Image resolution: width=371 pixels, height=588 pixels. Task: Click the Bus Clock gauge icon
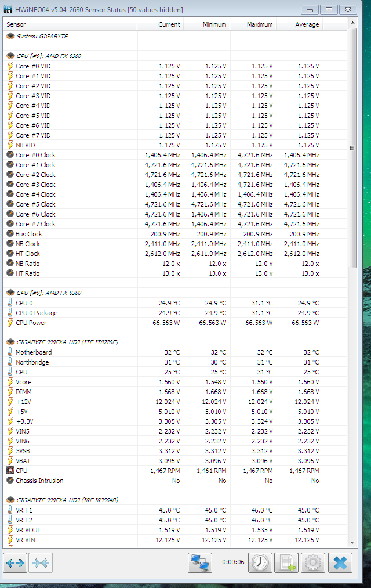(x=10, y=233)
